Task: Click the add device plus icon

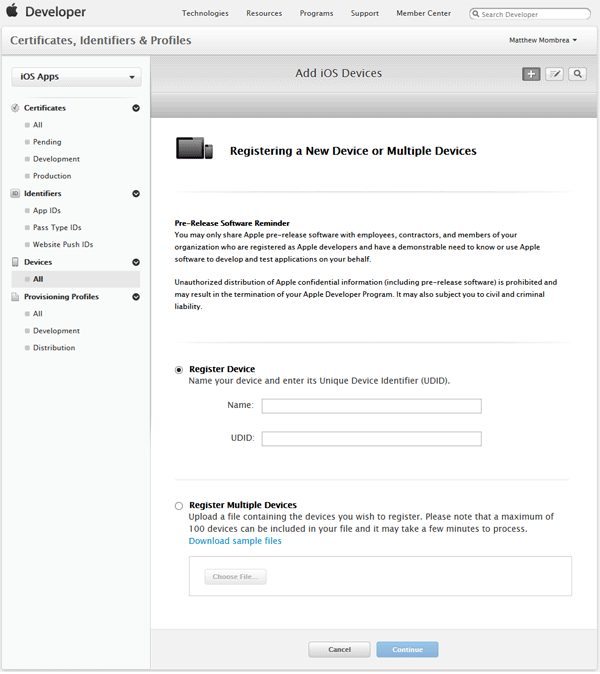Action: pyautogui.click(x=531, y=74)
